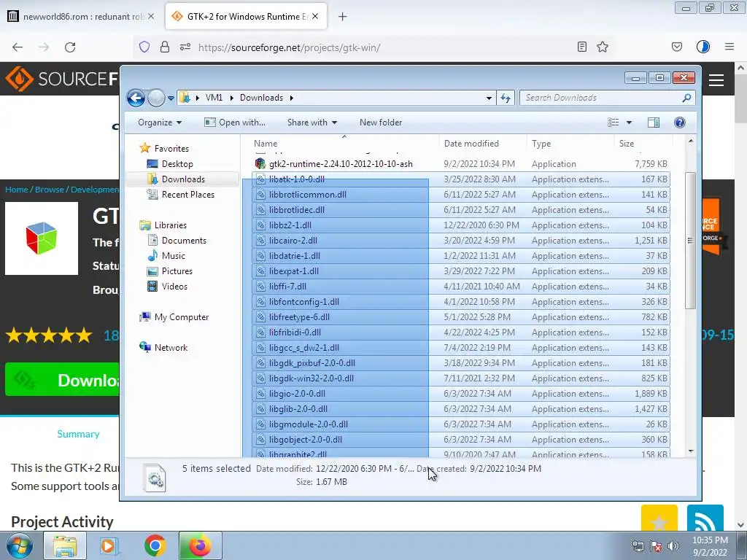Select libatk-1.0-0.dll file
The height and width of the screenshot is (560, 747).
461,179
